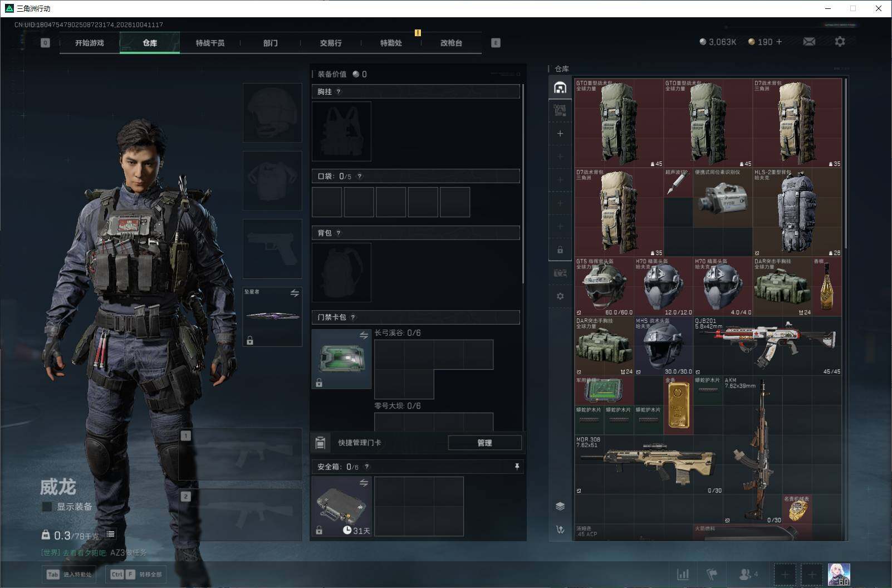Open the 交易行 tab
The width and height of the screenshot is (892, 588).
click(331, 43)
